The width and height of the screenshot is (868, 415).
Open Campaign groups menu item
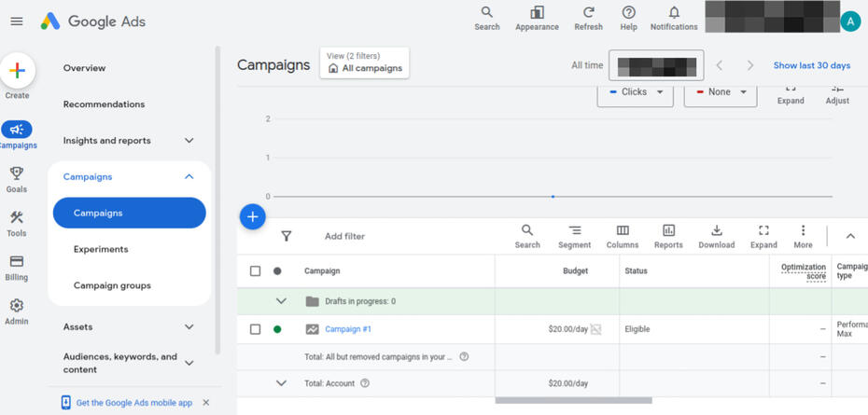[112, 285]
